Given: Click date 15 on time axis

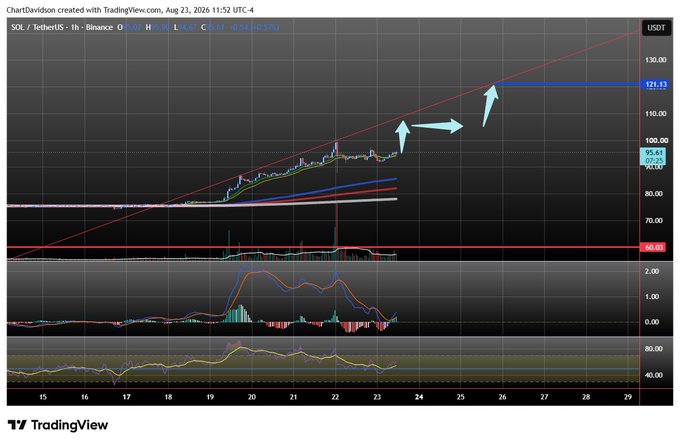Looking at the screenshot, I should (42, 397).
